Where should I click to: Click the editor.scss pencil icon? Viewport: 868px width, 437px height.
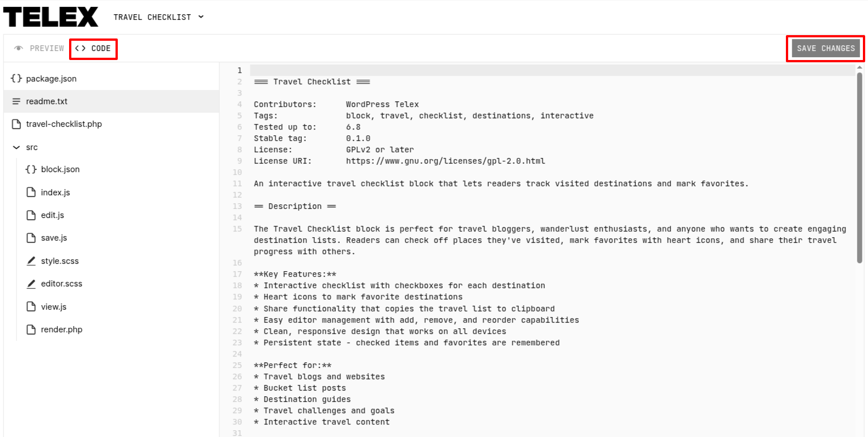(31, 284)
